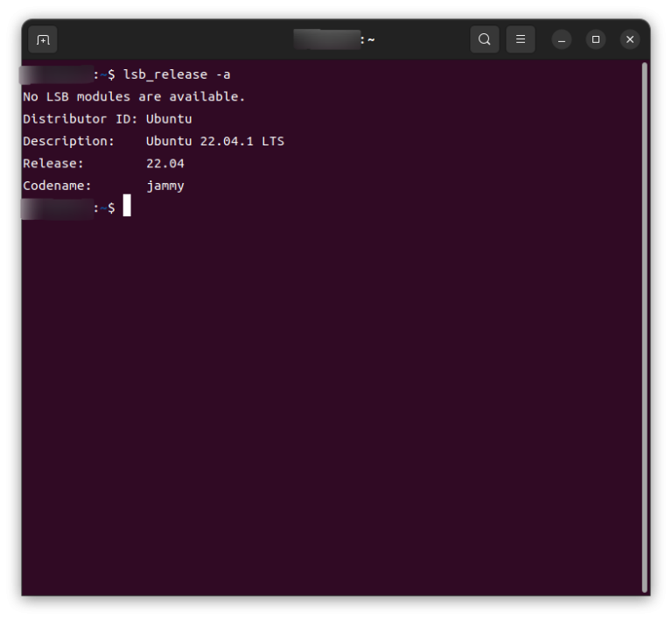Click the '22.04' release number
The height and width of the screenshot is (620, 672).
[x=165, y=163]
